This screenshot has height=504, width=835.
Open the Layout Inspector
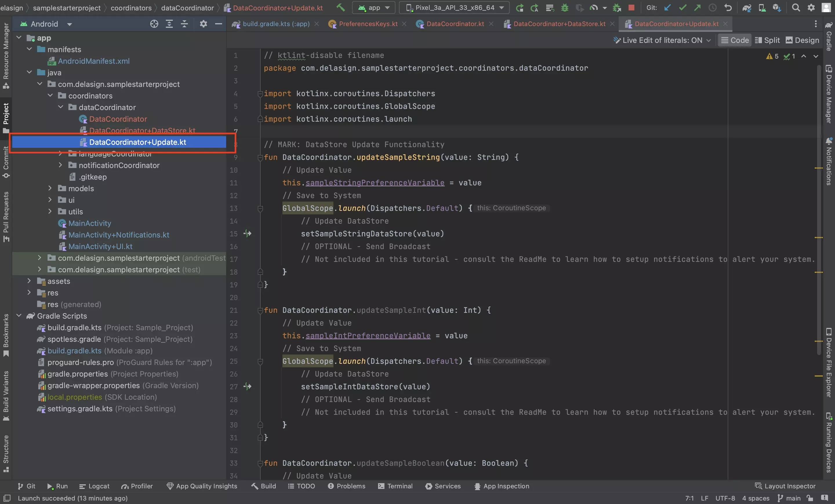(x=785, y=486)
